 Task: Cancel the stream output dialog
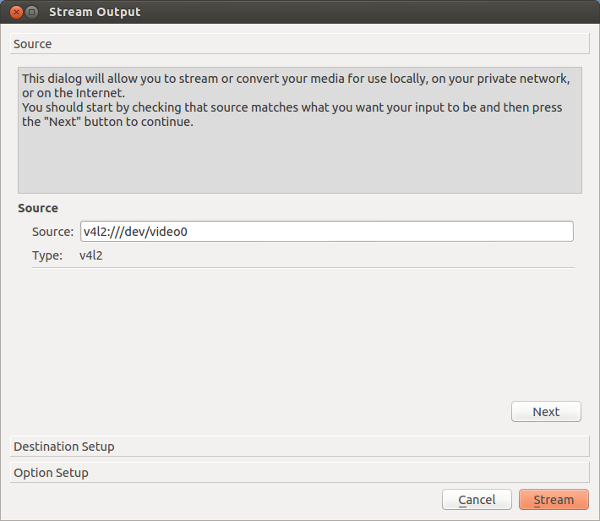point(476,499)
